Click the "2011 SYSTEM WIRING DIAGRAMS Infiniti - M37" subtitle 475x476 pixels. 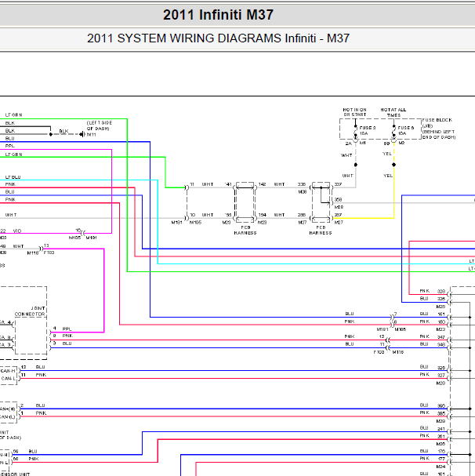tap(218, 38)
